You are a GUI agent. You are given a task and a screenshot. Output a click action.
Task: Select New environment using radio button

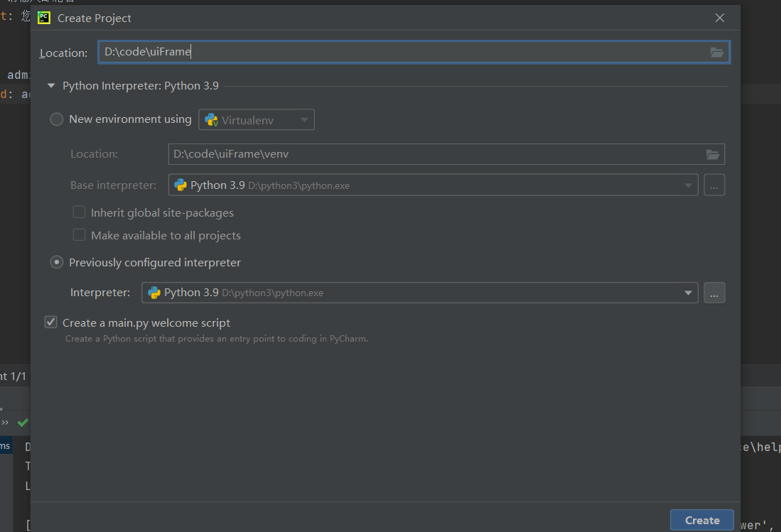(x=57, y=119)
